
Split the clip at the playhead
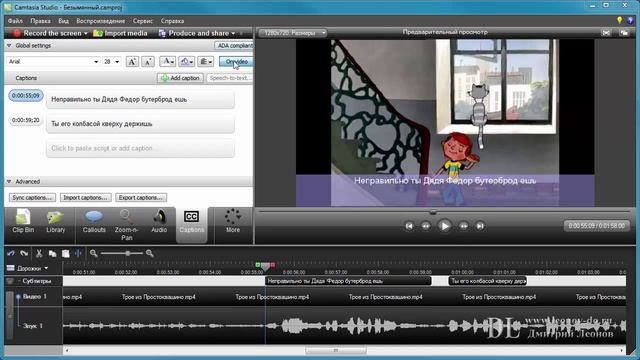pyautogui.click(x=78, y=253)
